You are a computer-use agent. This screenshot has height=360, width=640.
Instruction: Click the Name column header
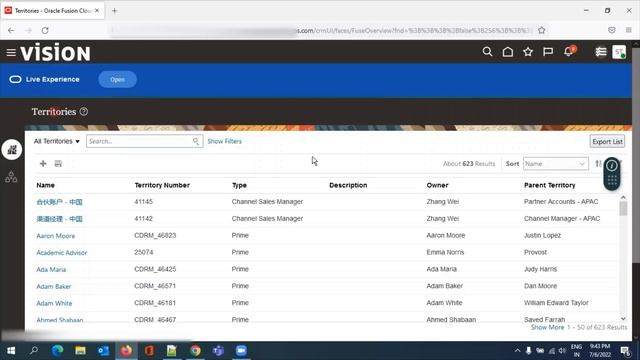pos(45,185)
